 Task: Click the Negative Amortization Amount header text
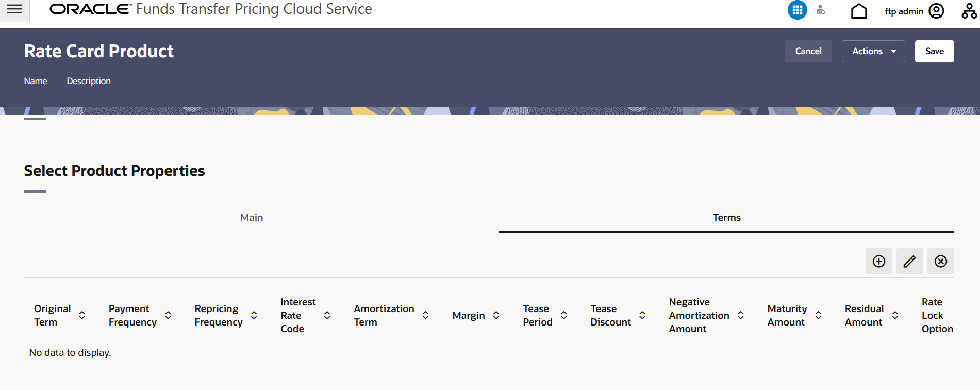point(699,315)
